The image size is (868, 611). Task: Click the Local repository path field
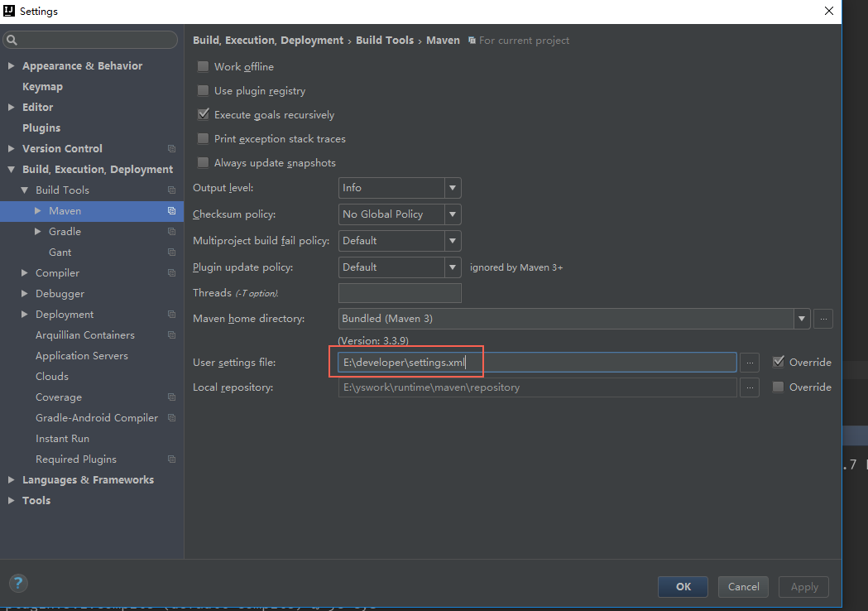click(538, 387)
